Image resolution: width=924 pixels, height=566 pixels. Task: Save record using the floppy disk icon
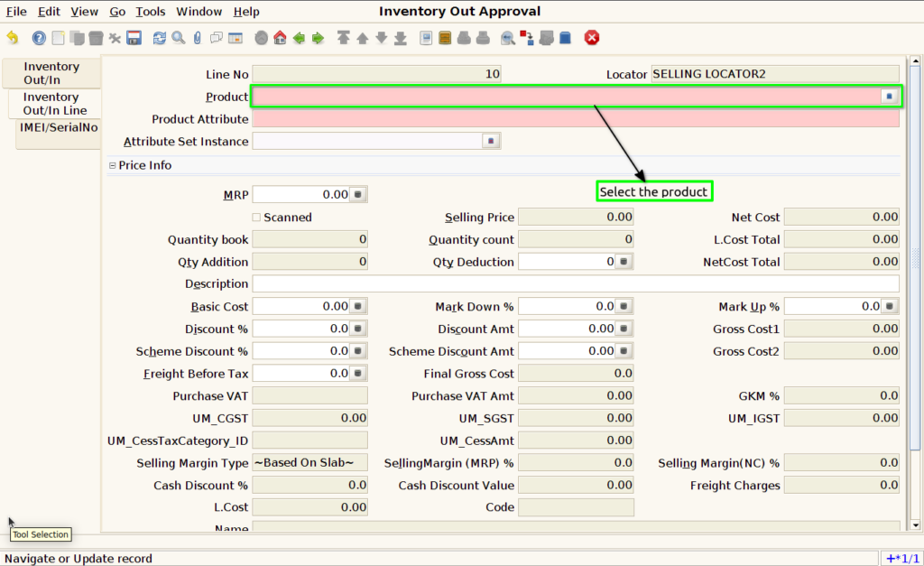[x=134, y=38]
